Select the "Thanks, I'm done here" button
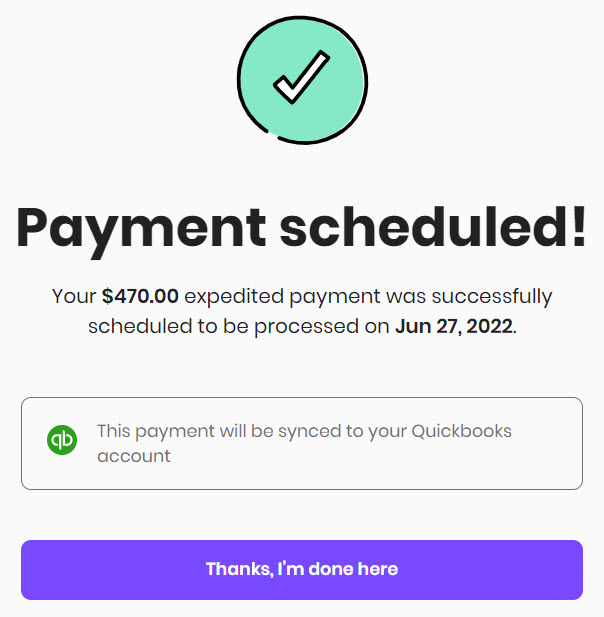The height and width of the screenshot is (617, 604). coord(302,570)
